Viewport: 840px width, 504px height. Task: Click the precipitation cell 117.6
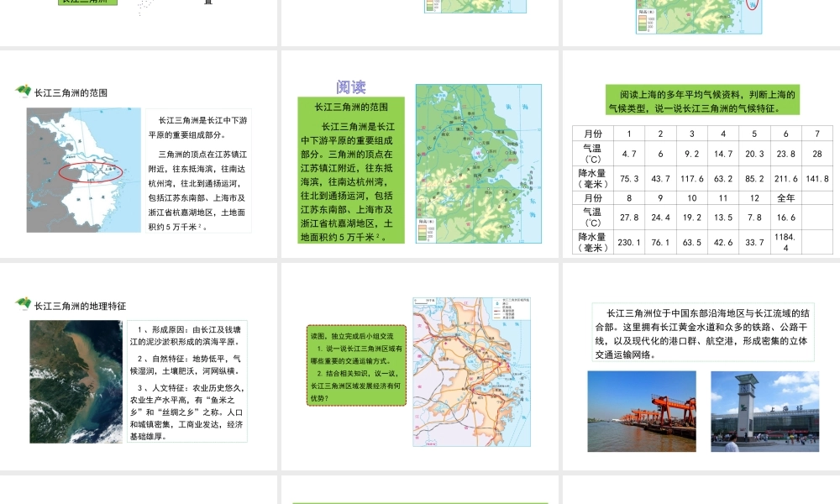pyautogui.click(x=691, y=179)
